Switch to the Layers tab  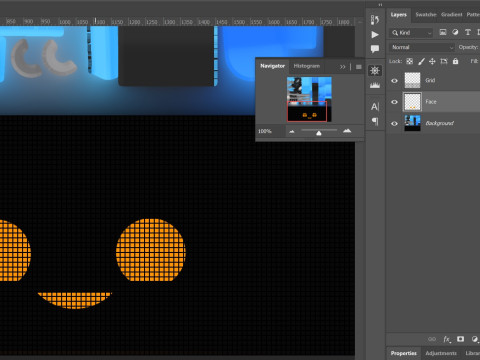point(398,15)
